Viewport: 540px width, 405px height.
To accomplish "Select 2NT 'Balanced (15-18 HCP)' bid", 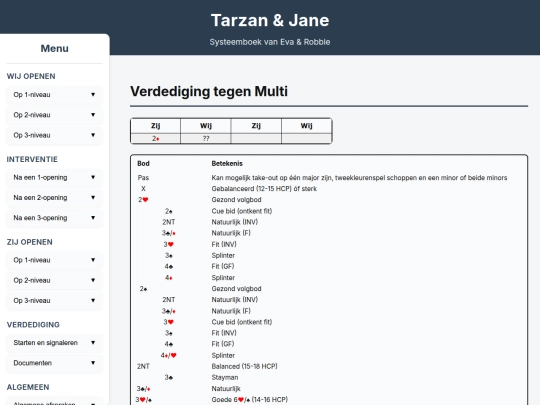I will point(329,366).
